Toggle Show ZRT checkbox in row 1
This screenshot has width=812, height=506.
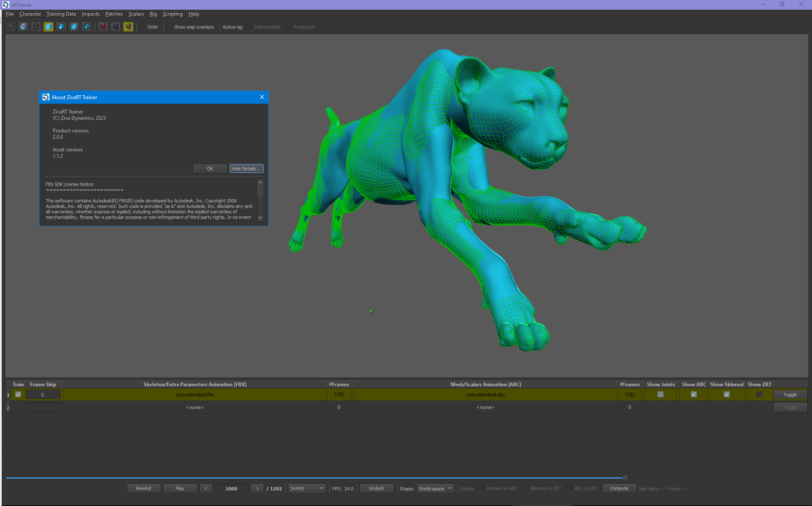(759, 394)
